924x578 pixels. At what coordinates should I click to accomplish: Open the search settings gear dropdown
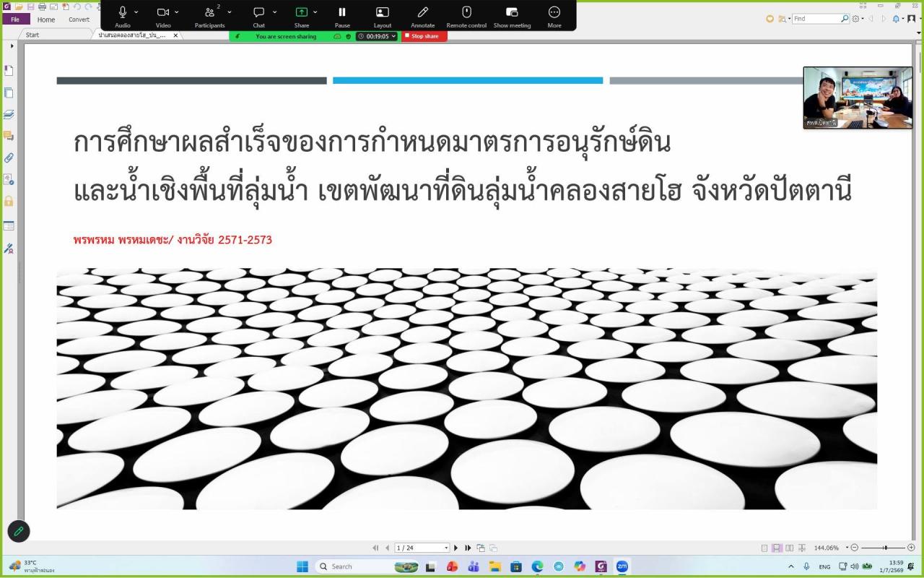click(858, 19)
